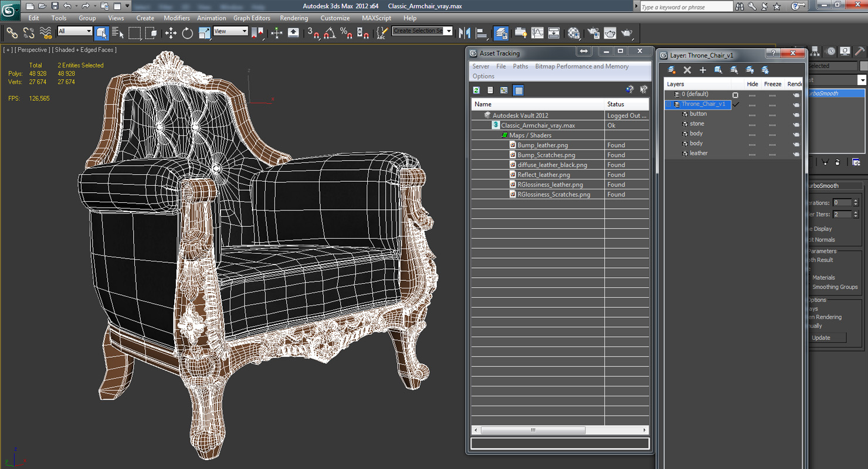This screenshot has width=868, height=469.
Task: Click the Status column header
Action: pos(626,104)
